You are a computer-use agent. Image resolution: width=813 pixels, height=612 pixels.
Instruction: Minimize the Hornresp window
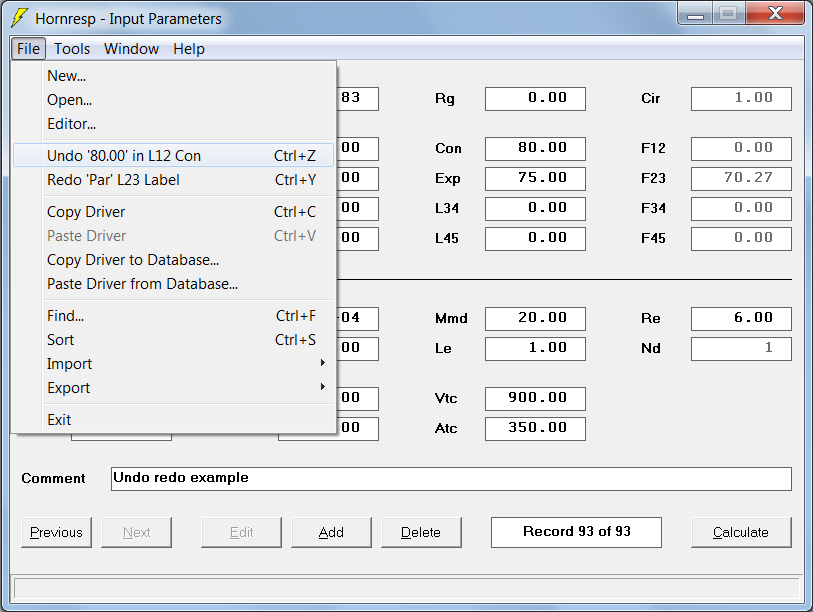pos(695,13)
